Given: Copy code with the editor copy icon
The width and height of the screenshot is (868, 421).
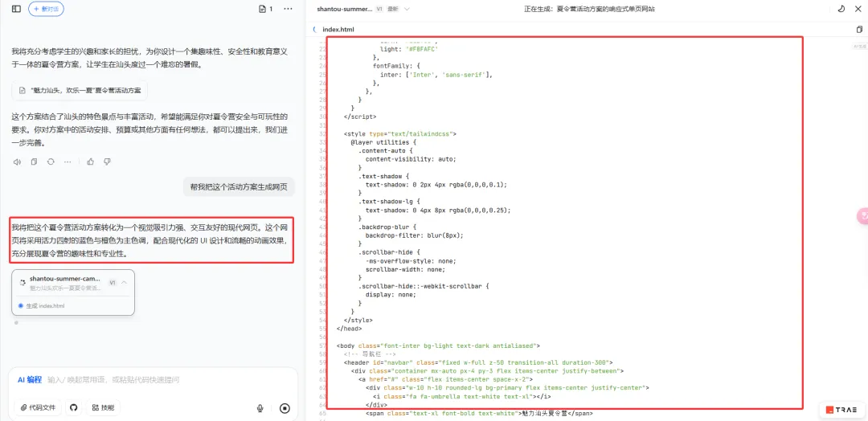Looking at the screenshot, I should pos(859,29).
